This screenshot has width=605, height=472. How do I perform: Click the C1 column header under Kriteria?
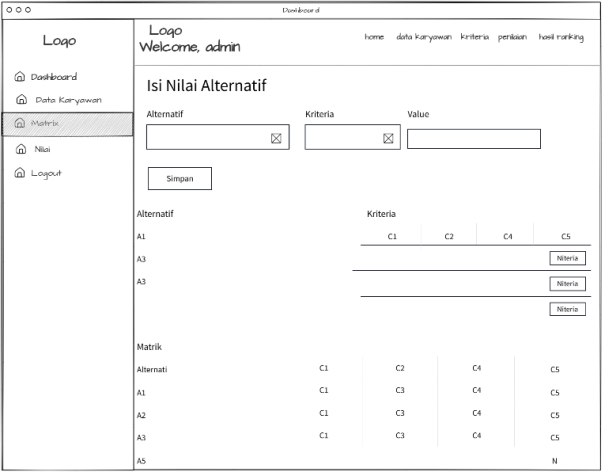point(392,236)
